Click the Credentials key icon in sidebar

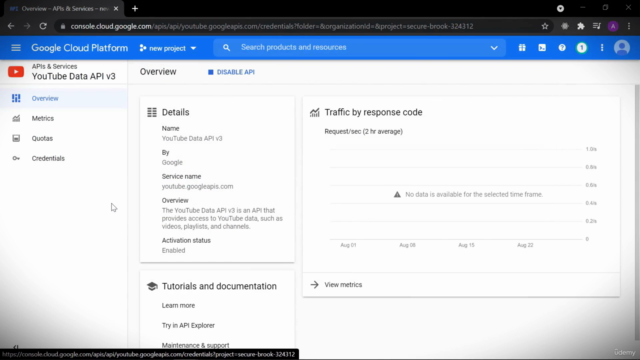click(16, 158)
